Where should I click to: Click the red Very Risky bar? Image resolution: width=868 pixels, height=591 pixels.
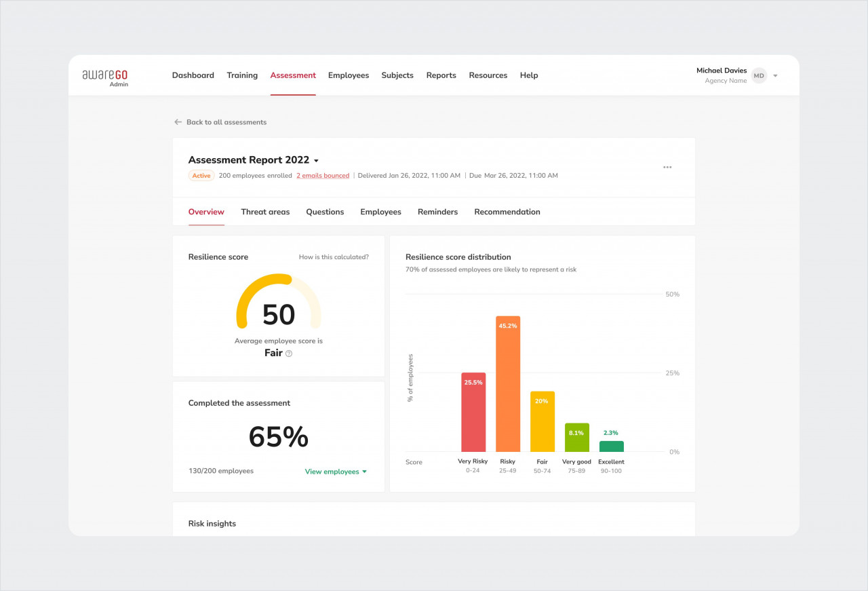coord(473,412)
